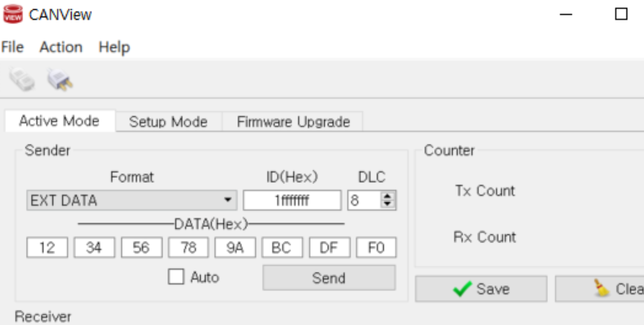Click the DATA(Hex) label
Viewport: 644px width, 325px height.
[211, 224]
